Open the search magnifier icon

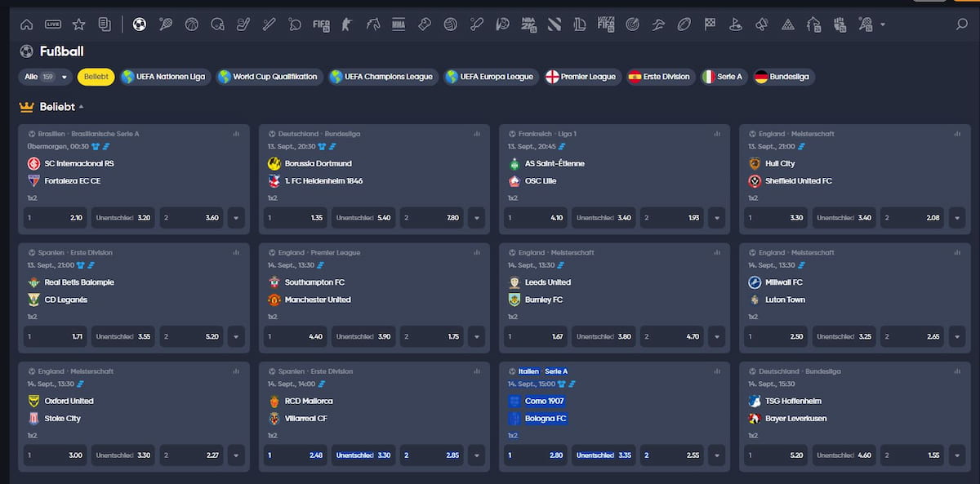961,24
